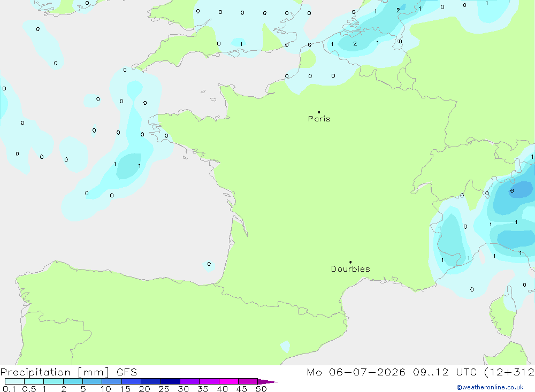535x392 pixels.
Task: Pick the 2–5 mm legend swatch
Action: point(73,381)
